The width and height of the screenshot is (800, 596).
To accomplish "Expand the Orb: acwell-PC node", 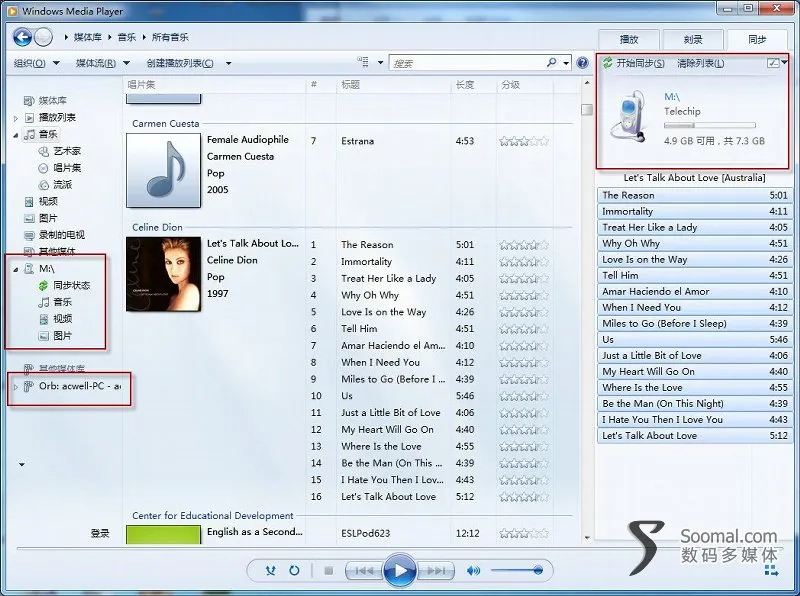I will (16, 387).
